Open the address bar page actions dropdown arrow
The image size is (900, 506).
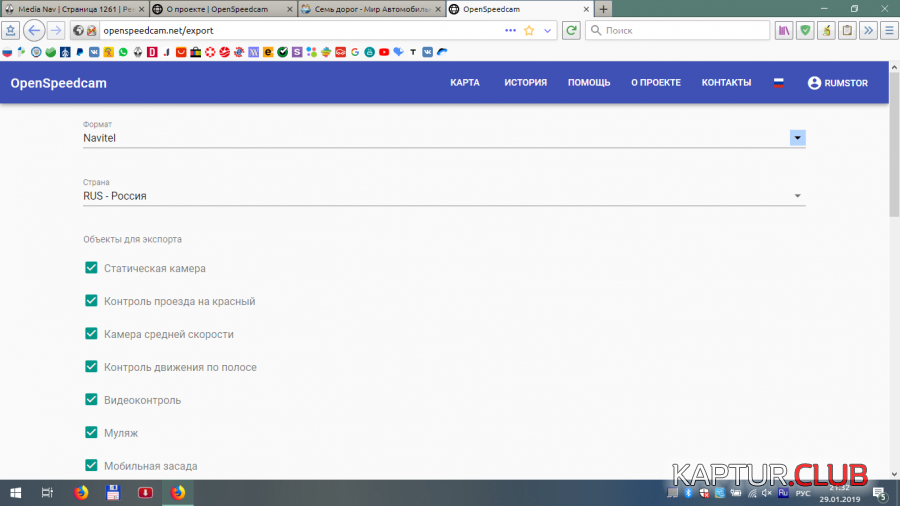[549, 30]
